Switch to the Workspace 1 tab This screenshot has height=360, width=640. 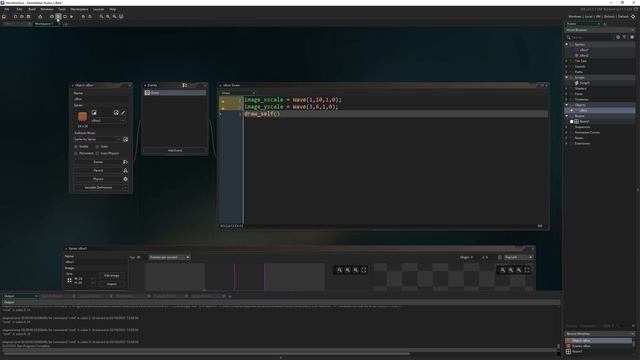44,24
